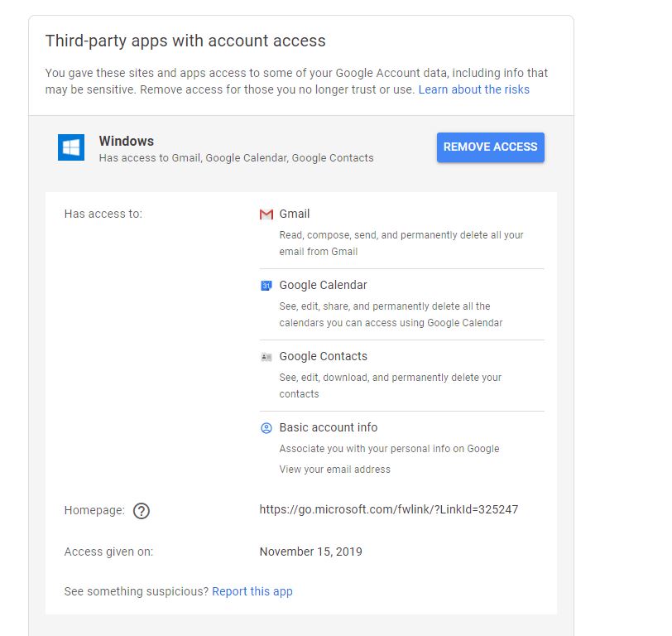Click the Basic account info title
This screenshot has height=636, width=672.
pos(329,427)
